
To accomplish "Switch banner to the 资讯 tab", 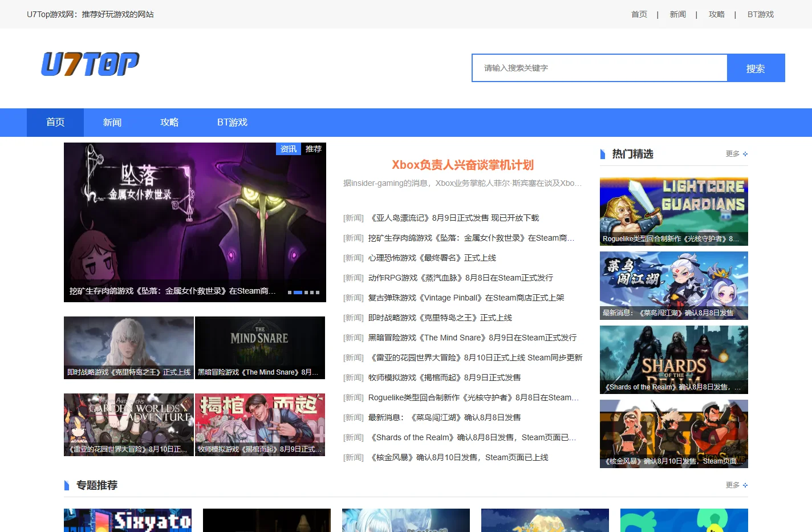I will tap(289, 149).
